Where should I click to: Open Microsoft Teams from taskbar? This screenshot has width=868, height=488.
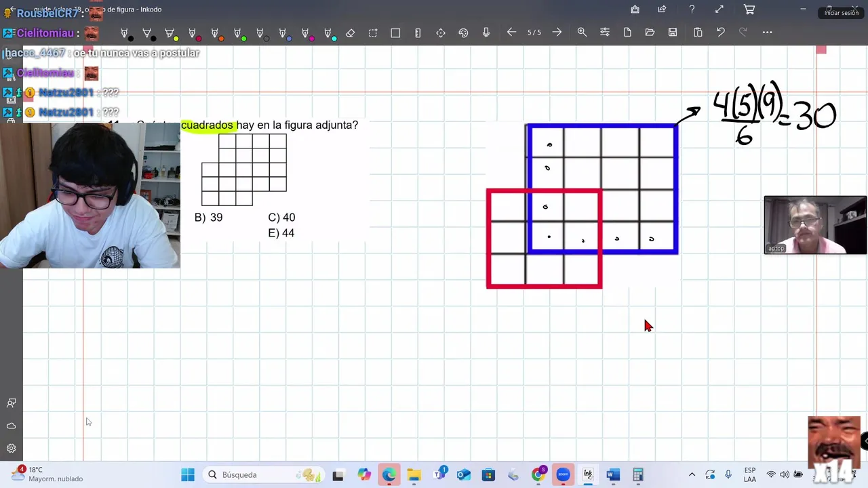(439, 474)
